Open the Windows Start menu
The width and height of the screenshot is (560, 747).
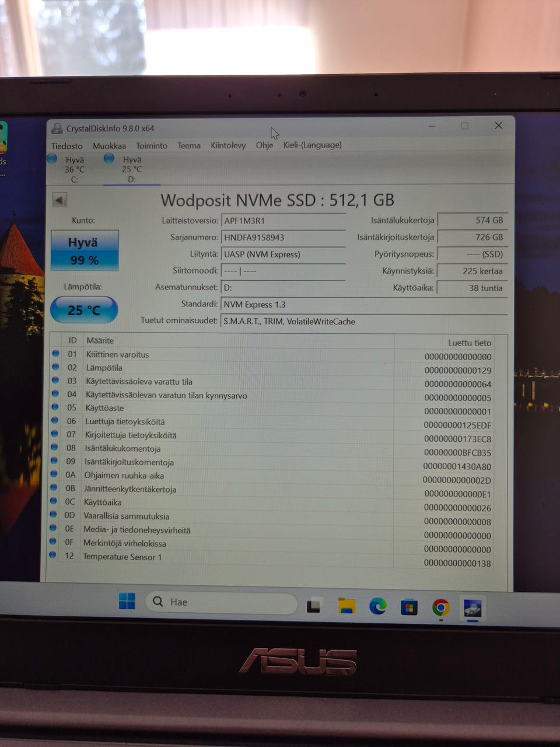pyautogui.click(x=127, y=601)
